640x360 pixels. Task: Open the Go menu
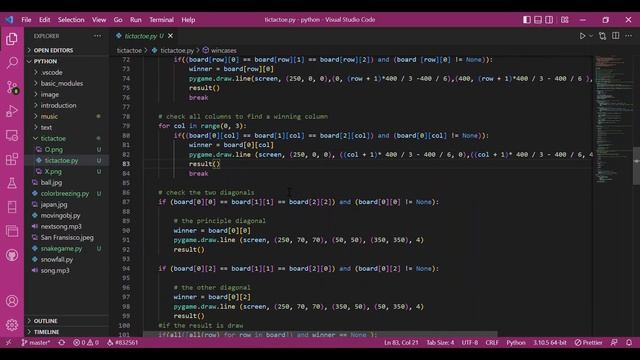(118, 20)
